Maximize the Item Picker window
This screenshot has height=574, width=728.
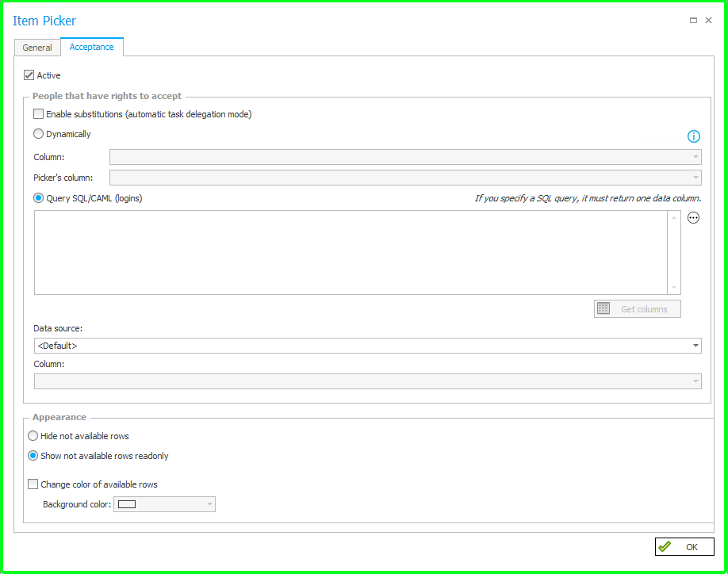693,20
